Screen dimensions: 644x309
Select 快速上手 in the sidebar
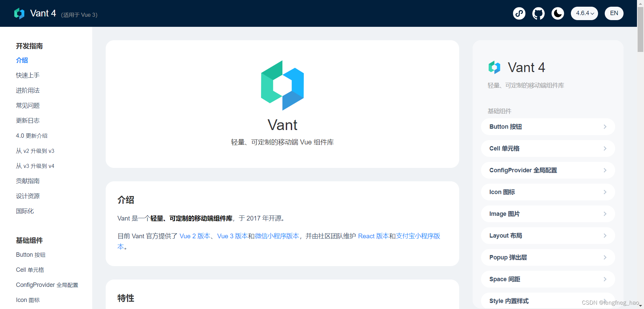28,75
